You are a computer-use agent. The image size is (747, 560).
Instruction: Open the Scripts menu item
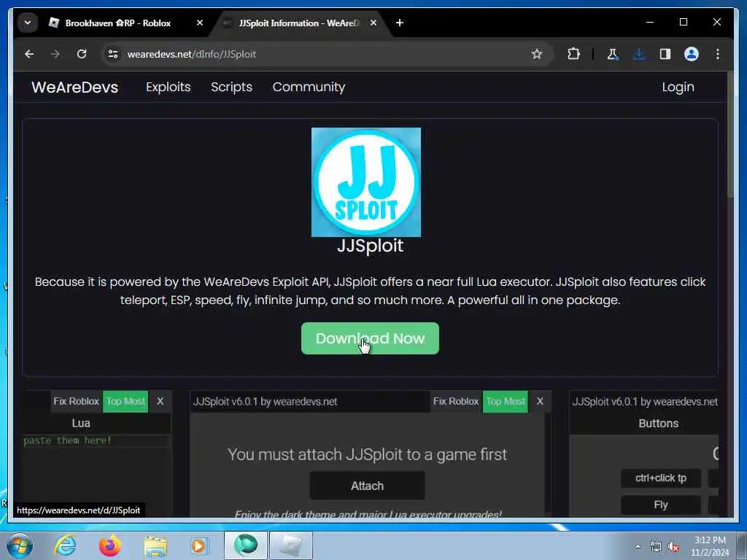[231, 87]
